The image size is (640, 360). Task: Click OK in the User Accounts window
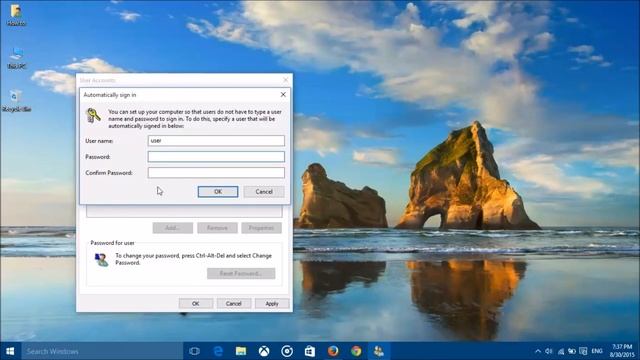coord(196,303)
